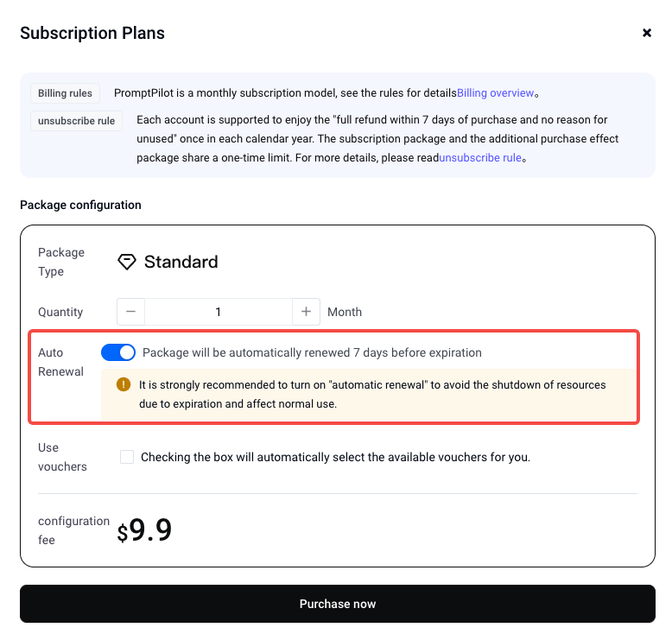
Task: Close the Subscription Plans dialog
Action: (x=646, y=33)
